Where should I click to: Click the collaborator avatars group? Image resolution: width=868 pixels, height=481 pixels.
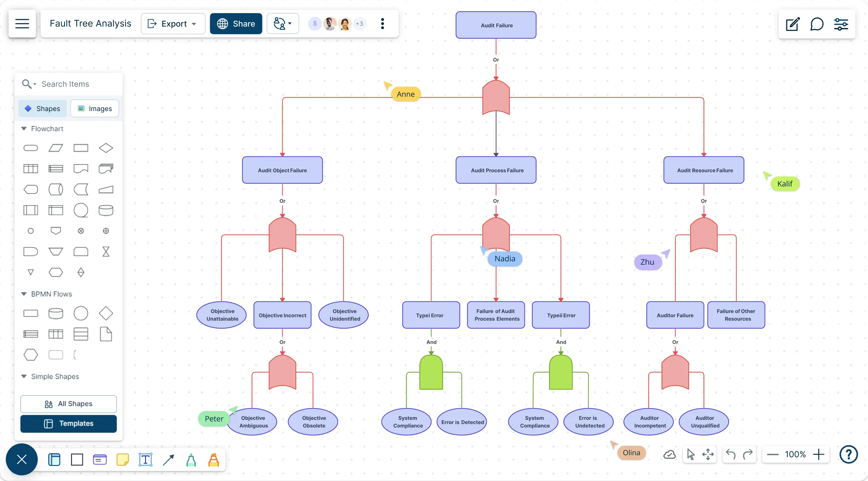pos(337,24)
